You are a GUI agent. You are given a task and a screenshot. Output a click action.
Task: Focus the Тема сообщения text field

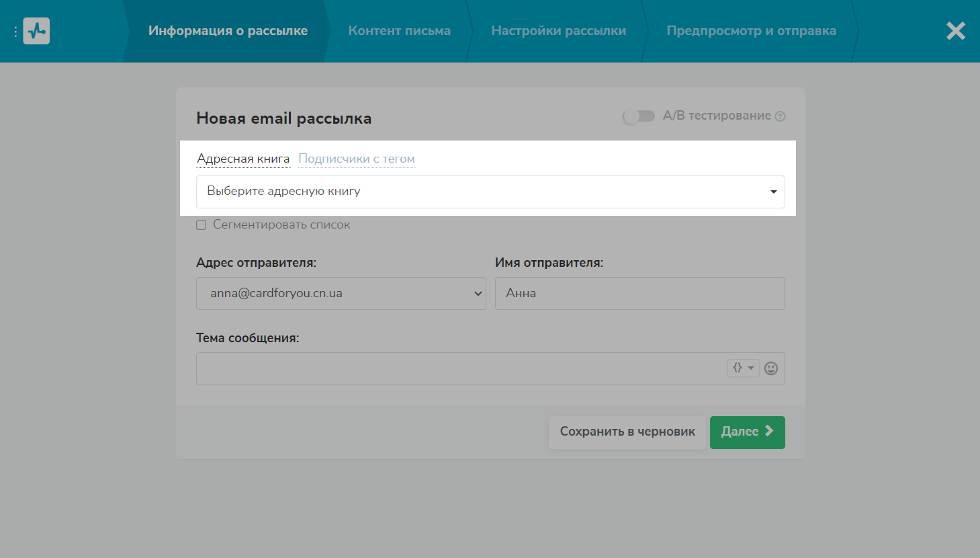(460, 369)
